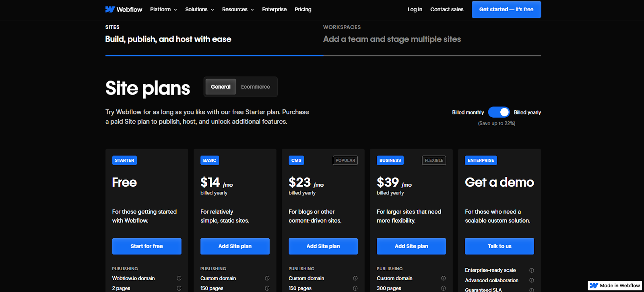Click the (Save up to 22%) note
644x292 pixels.
[x=497, y=123]
